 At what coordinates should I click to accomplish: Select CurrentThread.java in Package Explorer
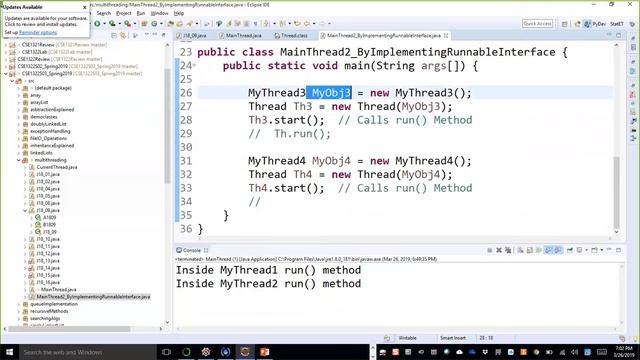click(x=57, y=167)
